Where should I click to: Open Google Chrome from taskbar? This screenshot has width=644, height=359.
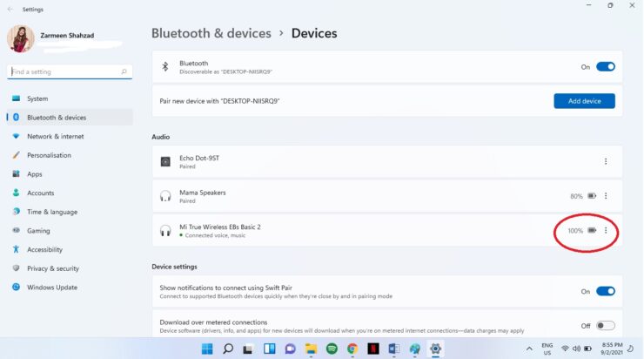click(x=352, y=349)
